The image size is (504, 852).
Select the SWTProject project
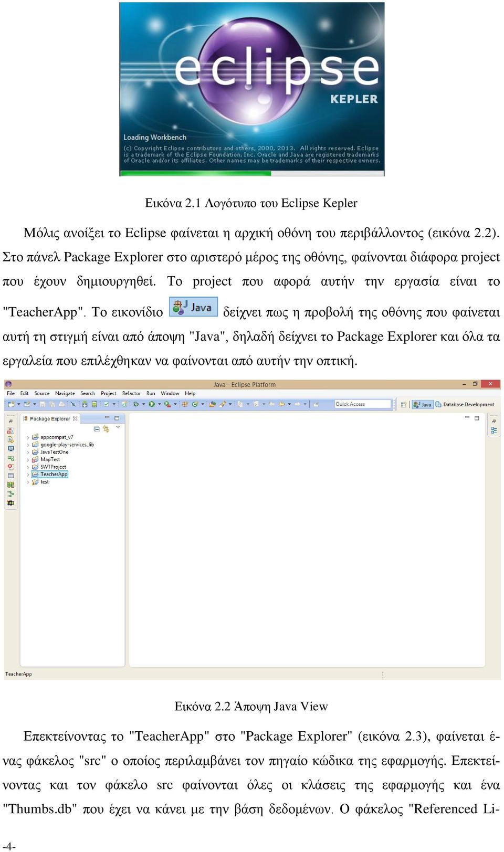click(49, 467)
